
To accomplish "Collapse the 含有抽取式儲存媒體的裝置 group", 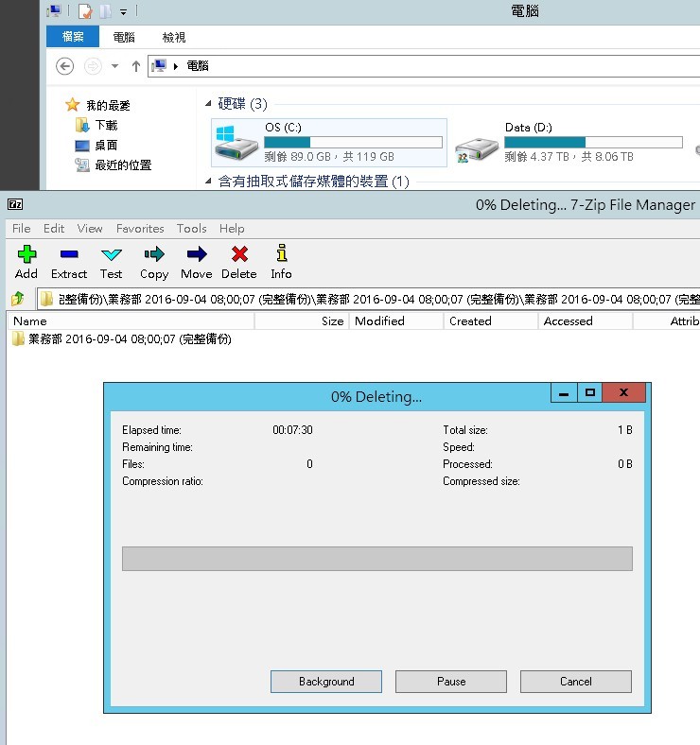I will pyautogui.click(x=208, y=181).
